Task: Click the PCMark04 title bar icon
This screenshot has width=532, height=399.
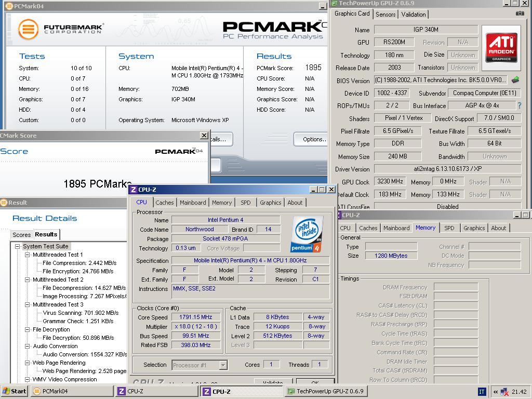Action: pyautogui.click(x=9, y=6)
